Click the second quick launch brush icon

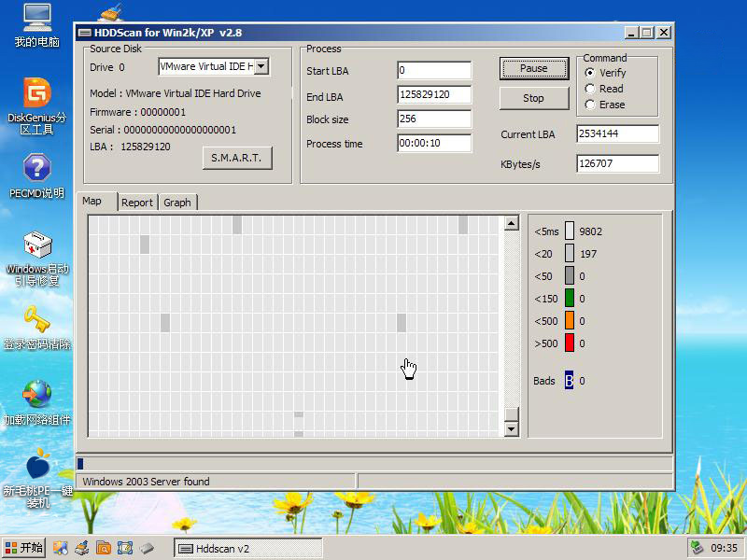82,548
